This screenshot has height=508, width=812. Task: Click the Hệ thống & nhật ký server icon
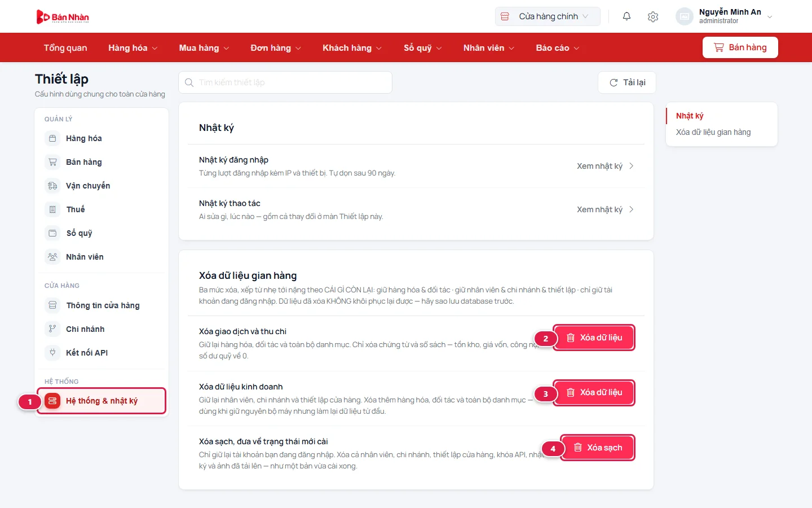pyautogui.click(x=52, y=401)
